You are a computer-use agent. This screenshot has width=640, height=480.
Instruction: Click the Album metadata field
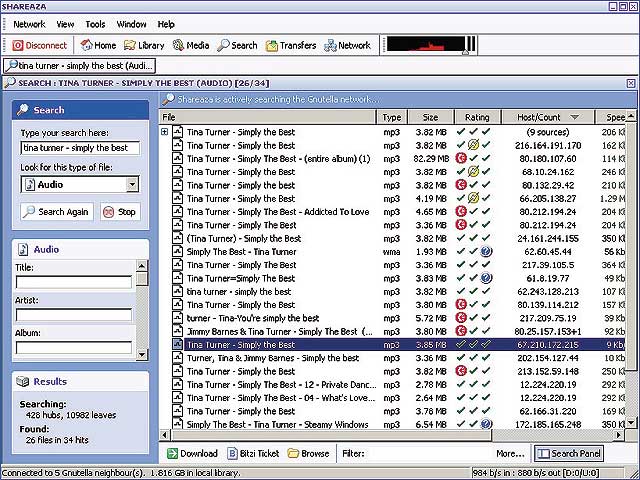click(x=74, y=347)
